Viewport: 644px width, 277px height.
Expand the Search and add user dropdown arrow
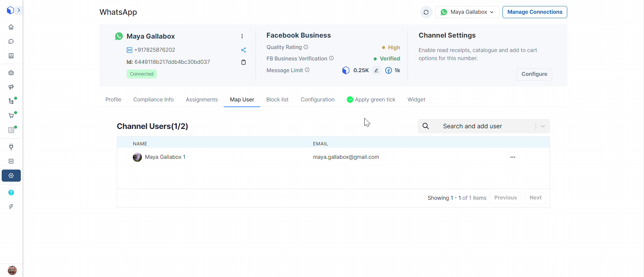pyautogui.click(x=543, y=126)
